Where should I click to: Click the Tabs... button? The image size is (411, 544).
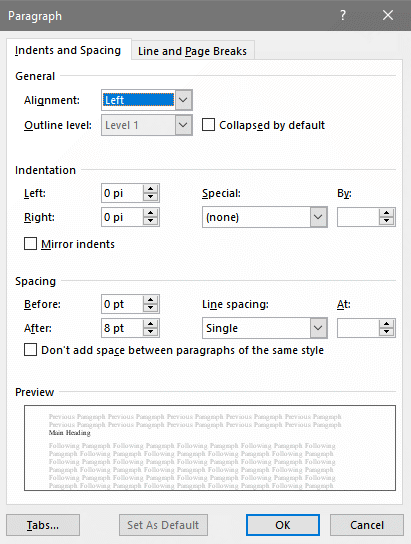(x=43, y=525)
